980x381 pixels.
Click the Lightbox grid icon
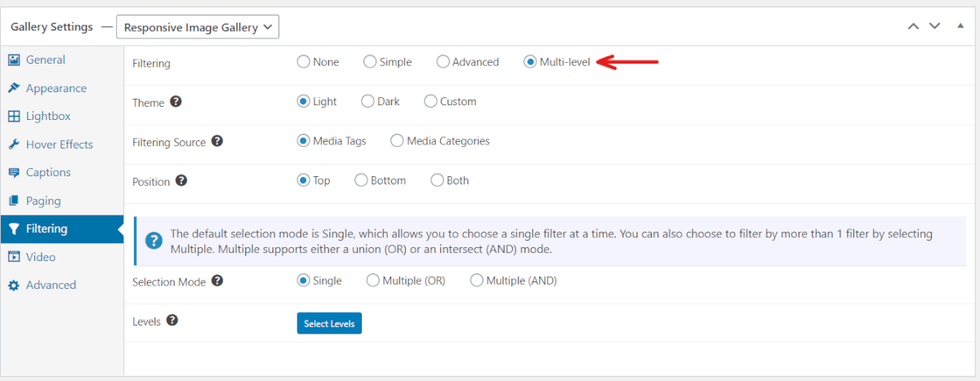13,116
